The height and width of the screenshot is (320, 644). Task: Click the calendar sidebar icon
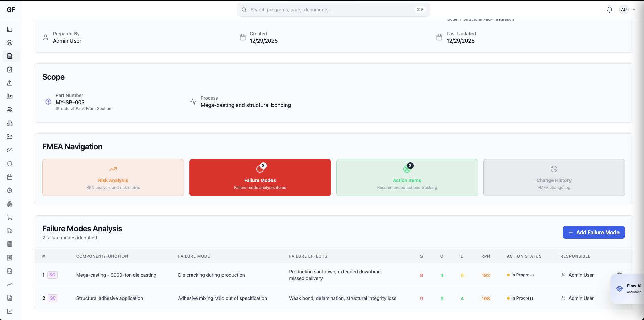[10, 177]
